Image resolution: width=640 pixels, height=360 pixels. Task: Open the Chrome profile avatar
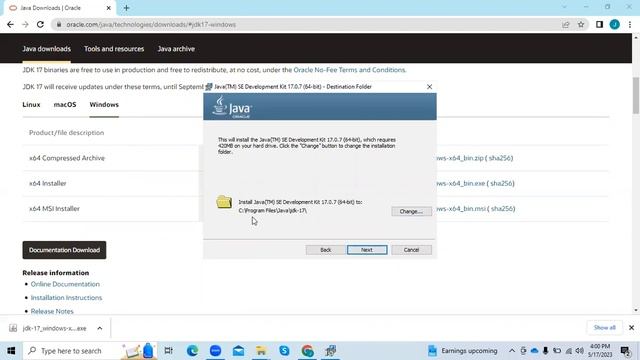pyautogui.click(x=615, y=24)
